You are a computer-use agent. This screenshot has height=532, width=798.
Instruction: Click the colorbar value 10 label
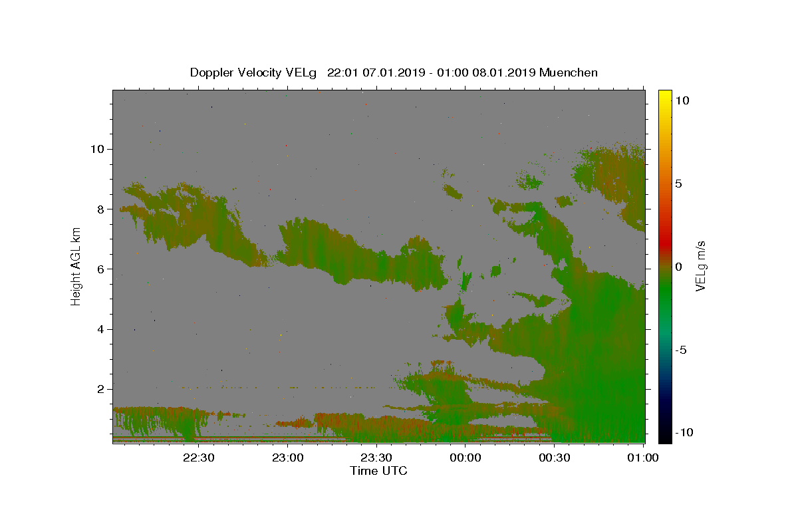point(682,100)
